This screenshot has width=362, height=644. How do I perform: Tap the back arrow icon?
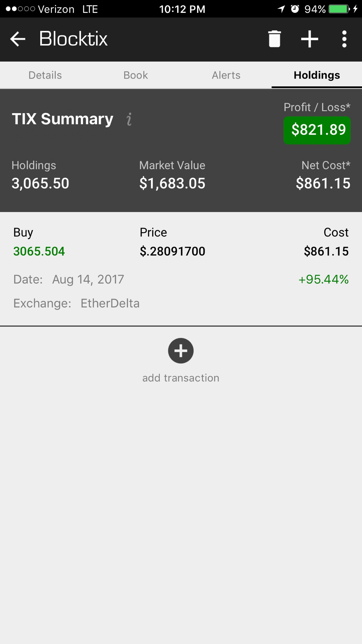pos(18,39)
